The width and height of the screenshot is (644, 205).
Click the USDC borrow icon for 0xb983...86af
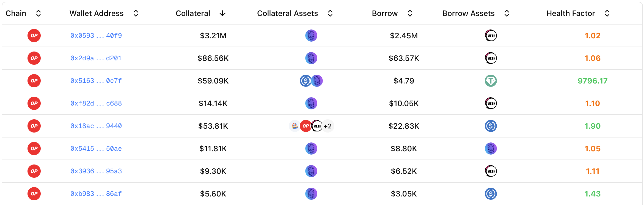click(491, 194)
